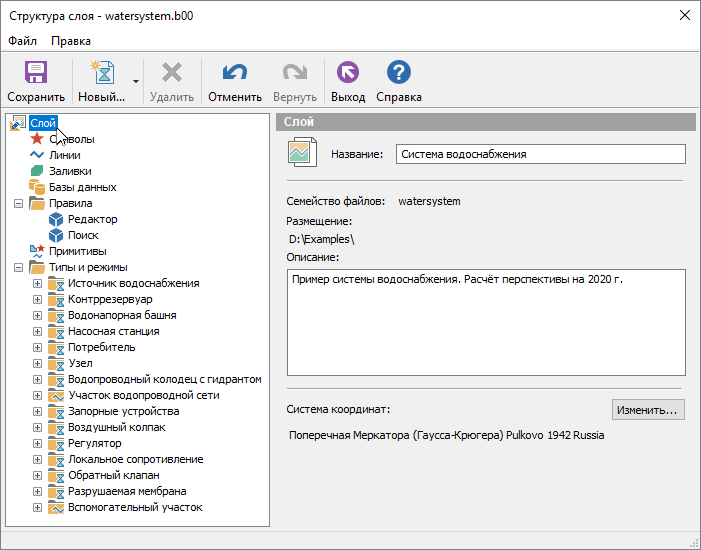The width and height of the screenshot is (701, 550).
Task: Collapse the Типы и режимы folder
Action: (x=18, y=267)
